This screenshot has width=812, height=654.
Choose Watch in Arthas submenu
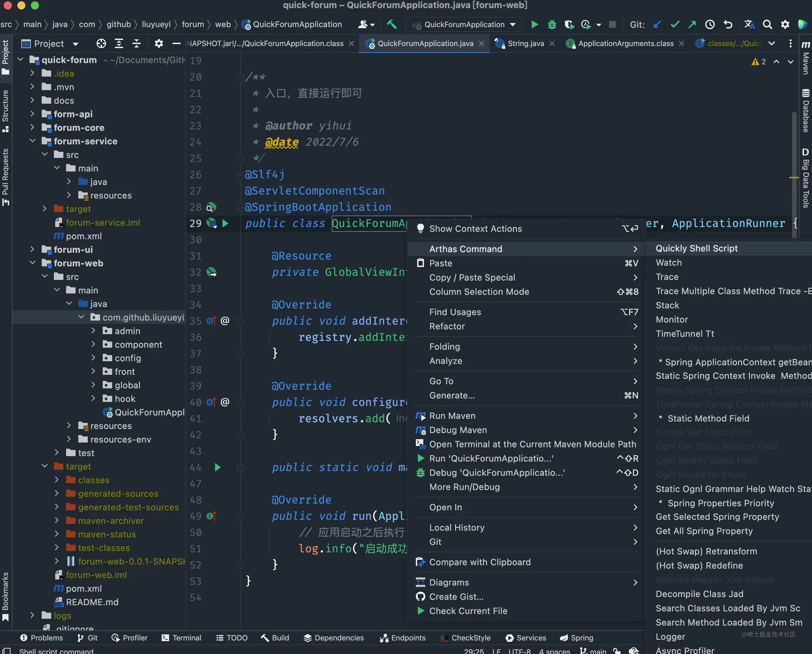[668, 263]
